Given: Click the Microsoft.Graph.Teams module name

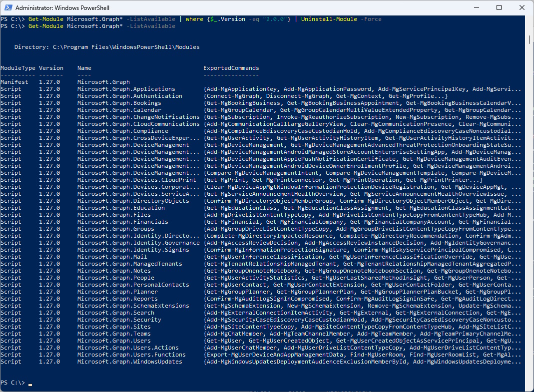Looking at the screenshot, I should coord(114,334).
